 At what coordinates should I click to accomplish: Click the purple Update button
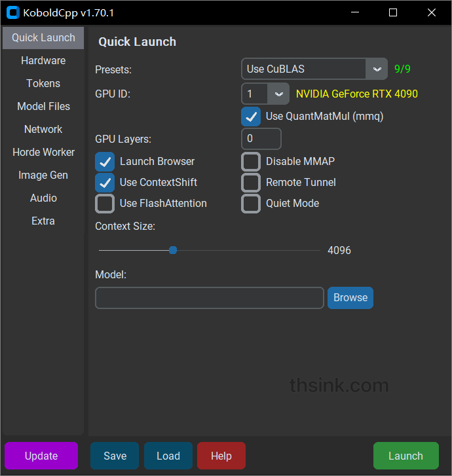pos(41,456)
